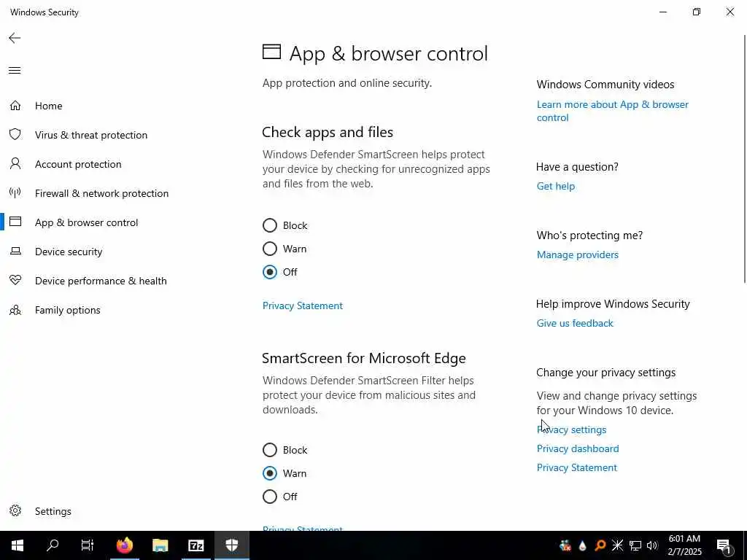Click the Family options people icon

[x=15, y=310]
